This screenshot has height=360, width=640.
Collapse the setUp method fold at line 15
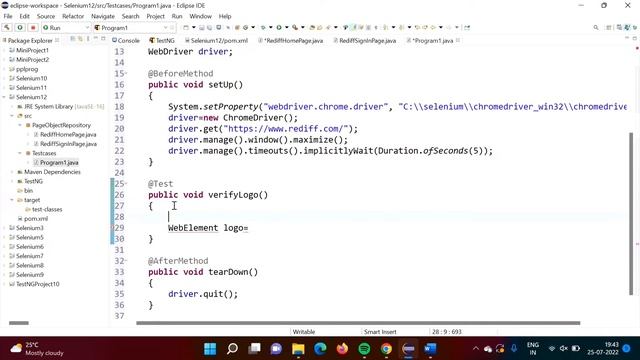[126, 73]
